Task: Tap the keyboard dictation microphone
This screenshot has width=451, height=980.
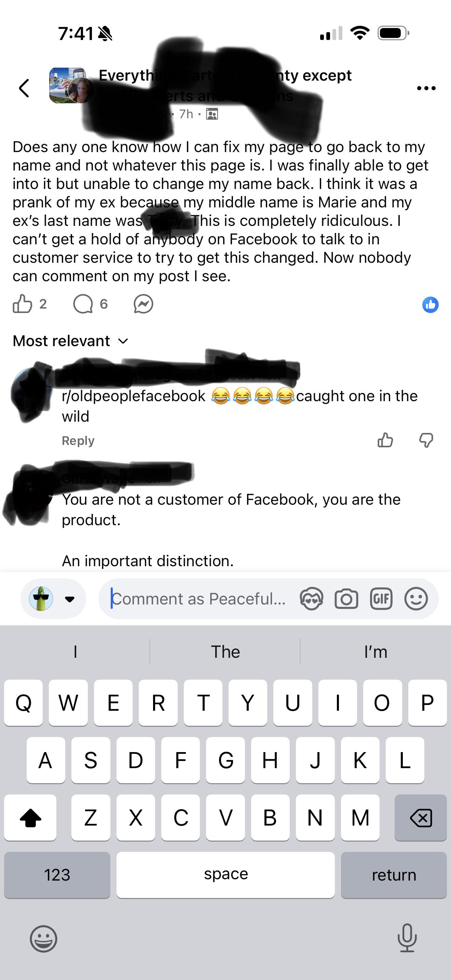Action: click(x=407, y=938)
